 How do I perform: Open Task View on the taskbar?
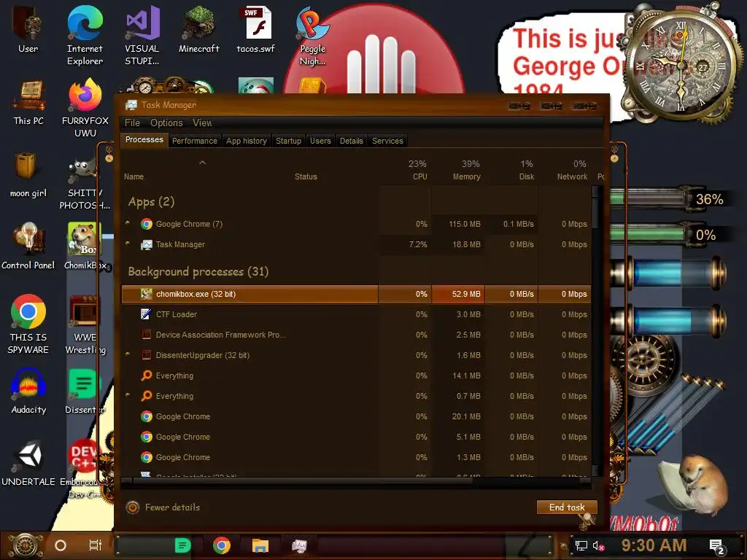click(96, 545)
